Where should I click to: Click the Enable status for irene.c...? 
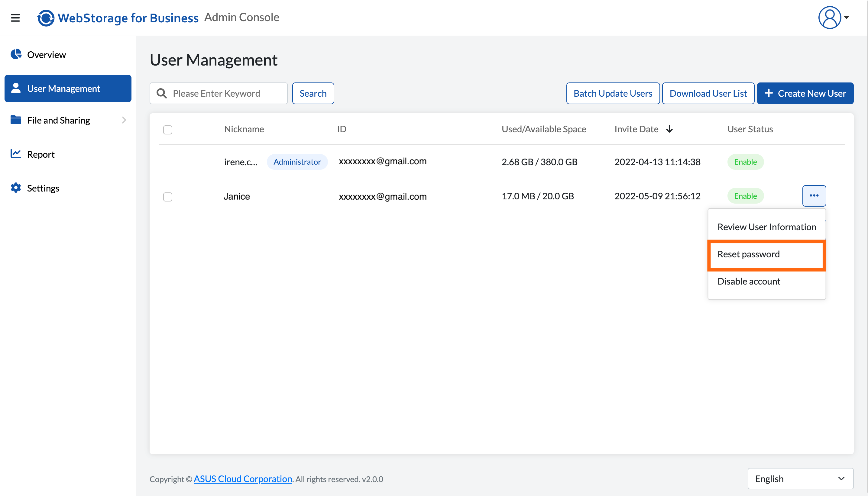pos(745,162)
